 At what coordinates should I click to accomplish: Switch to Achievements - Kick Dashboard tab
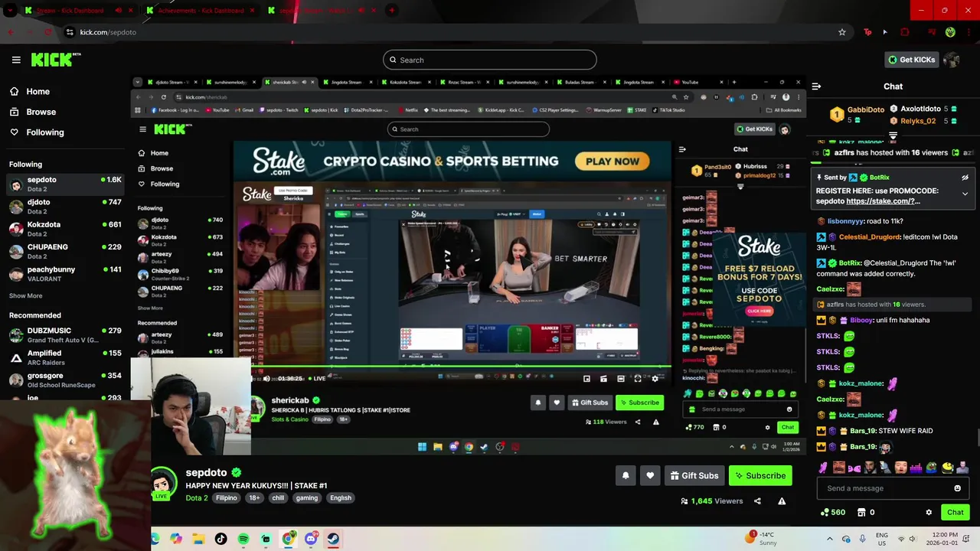pyautogui.click(x=201, y=11)
